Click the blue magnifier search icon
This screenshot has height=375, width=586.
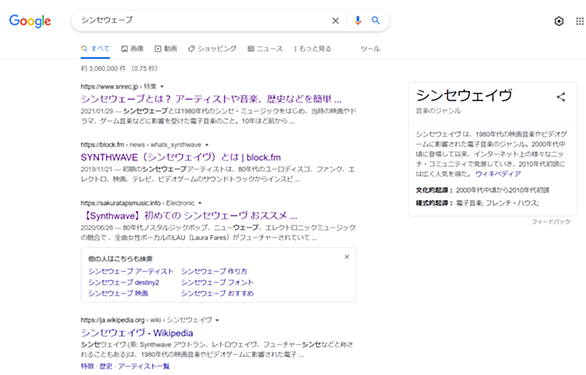pyautogui.click(x=376, y=21)
